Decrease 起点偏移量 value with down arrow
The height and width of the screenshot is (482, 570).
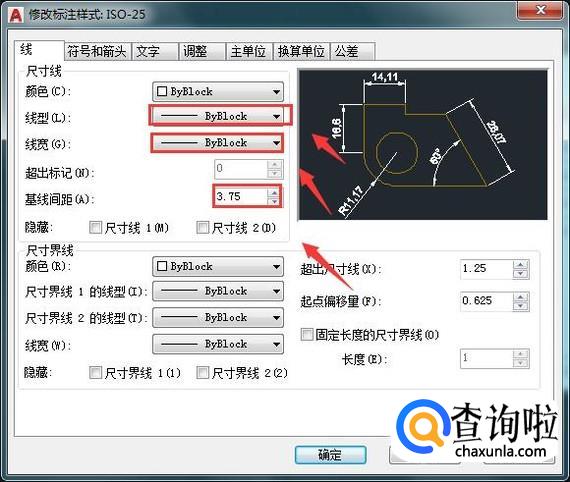(521, 306)
